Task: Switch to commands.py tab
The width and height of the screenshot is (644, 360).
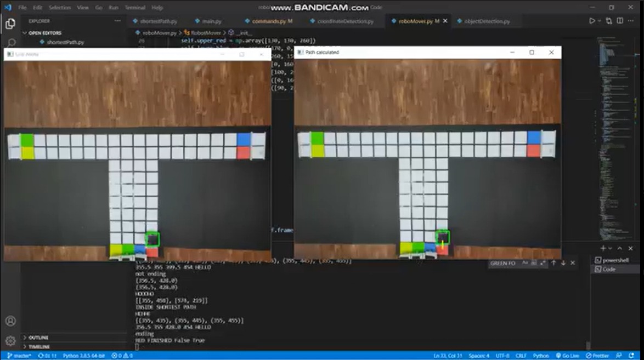Action: pyautogui.click(x=268, y=21)
